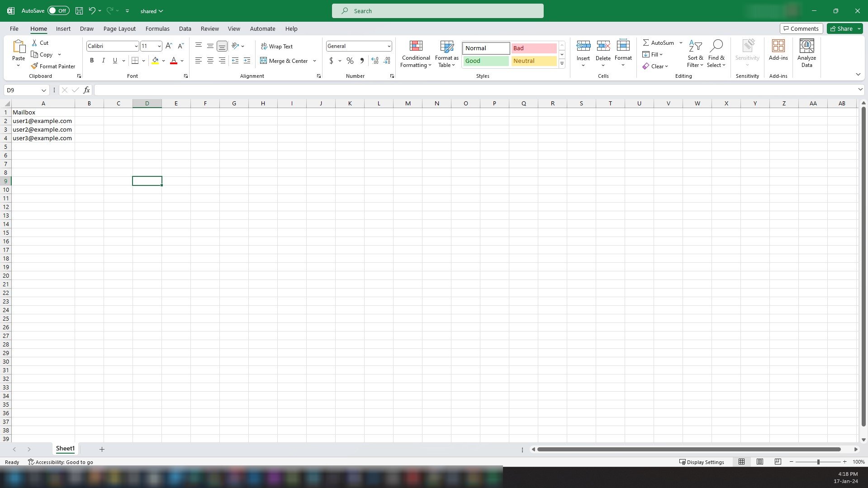This screenshot has height=488, width=868.
Task: Expand the Fill Color dropdown arrow
Action: click(163, 60)
